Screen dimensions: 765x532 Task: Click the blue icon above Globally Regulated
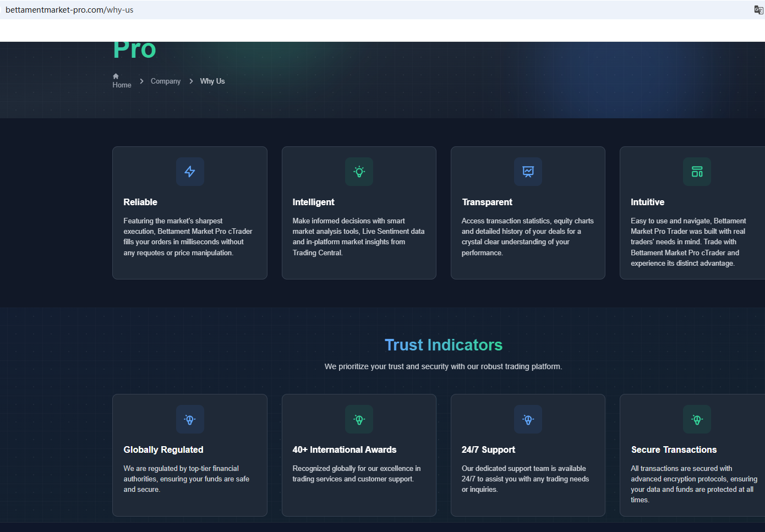click(190, 419)
